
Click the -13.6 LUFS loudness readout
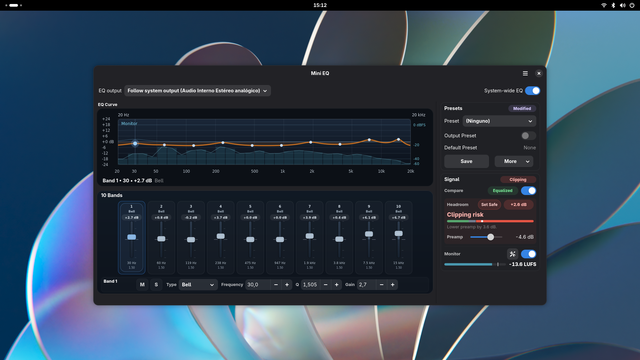pos(523,264)
